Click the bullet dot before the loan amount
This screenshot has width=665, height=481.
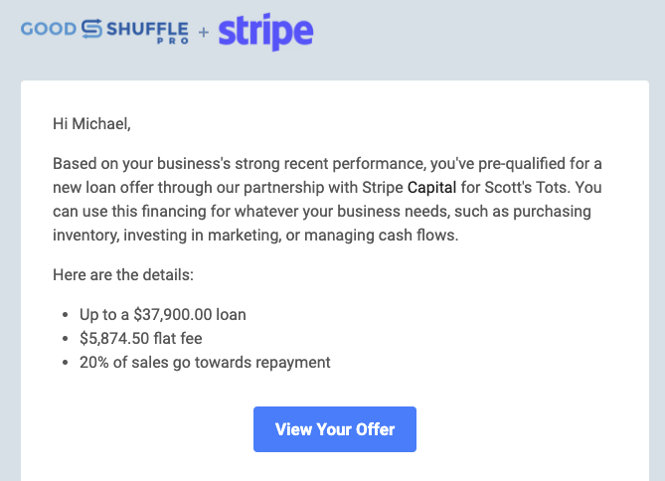(65, 315)
